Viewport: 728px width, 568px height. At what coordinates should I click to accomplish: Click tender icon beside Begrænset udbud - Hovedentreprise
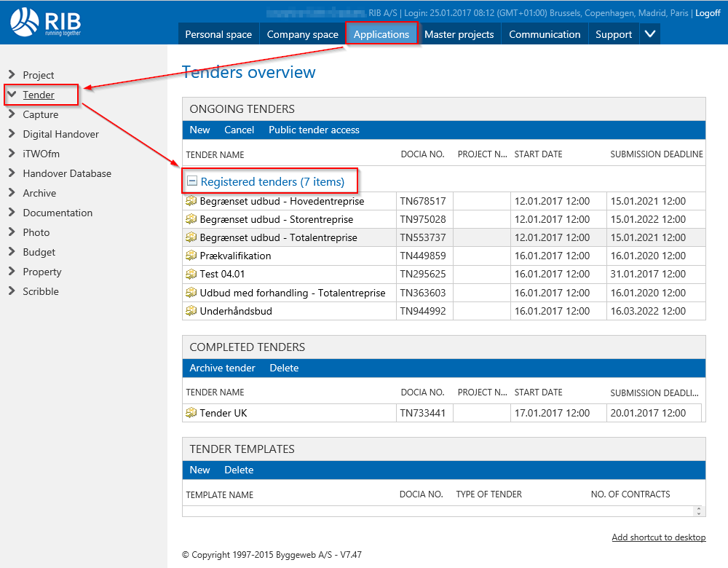191,201
